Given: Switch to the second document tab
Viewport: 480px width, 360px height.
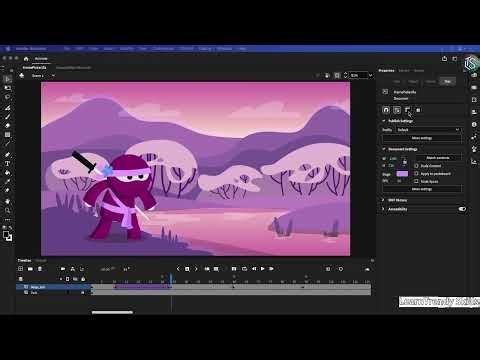Looking at the screenshot, I should (73, 68).
